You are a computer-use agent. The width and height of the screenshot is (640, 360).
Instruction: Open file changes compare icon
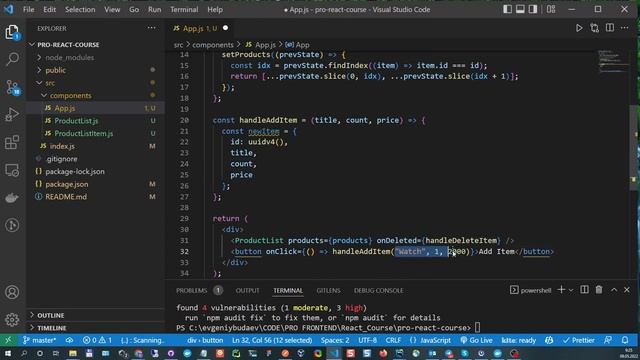pyautogui.click(x=594, y=28)
